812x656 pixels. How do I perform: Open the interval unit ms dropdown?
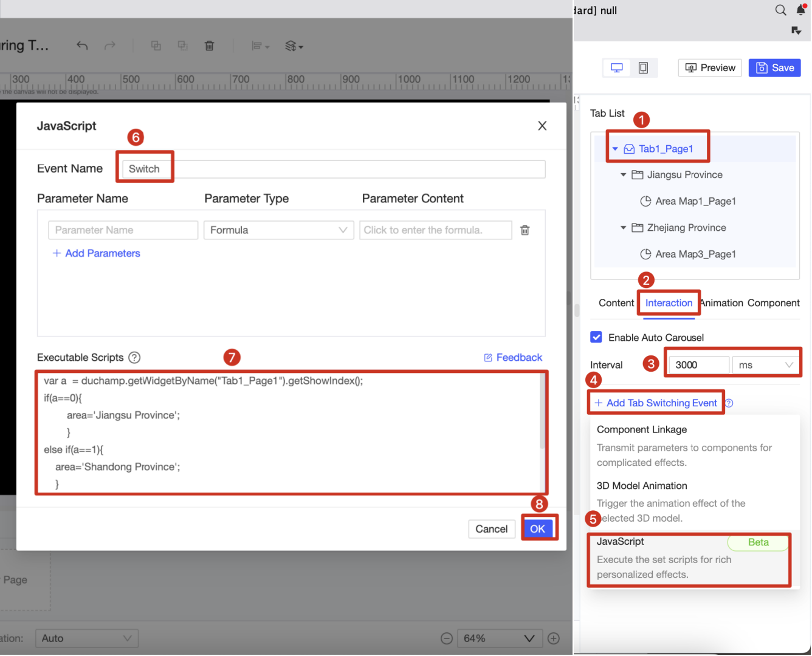(x=766, y=365)
